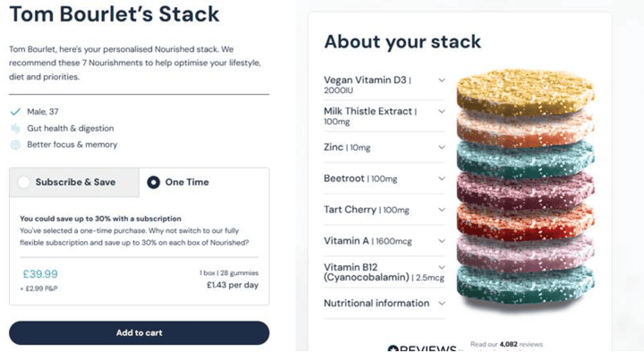Click the Gut health & digestion icon

coord(15,129)
